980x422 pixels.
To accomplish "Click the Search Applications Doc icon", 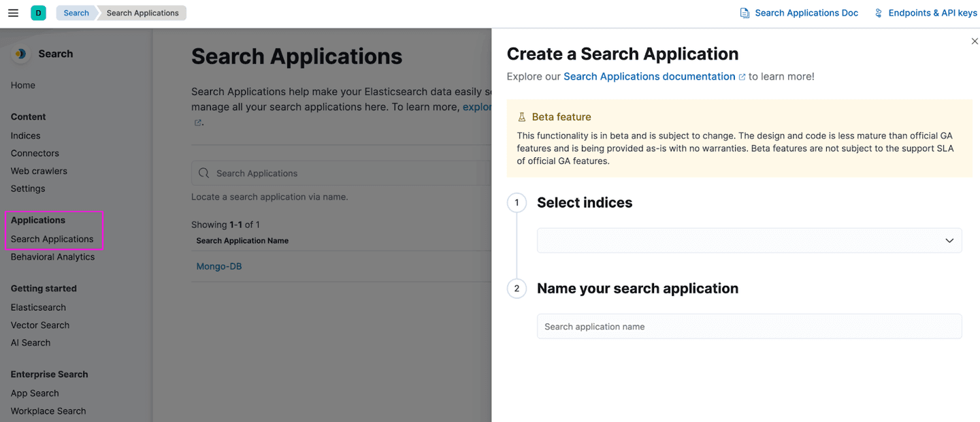I will point(745,13).
